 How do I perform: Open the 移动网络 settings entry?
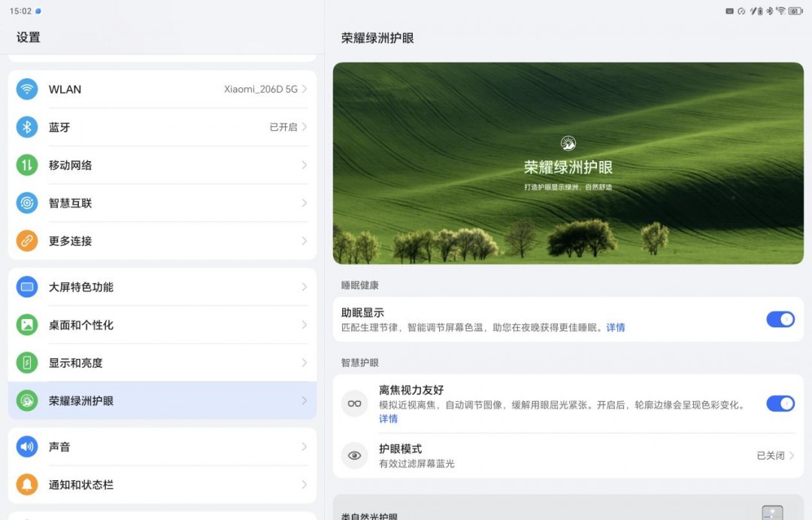pyautogui.click(x=162, y=165)
